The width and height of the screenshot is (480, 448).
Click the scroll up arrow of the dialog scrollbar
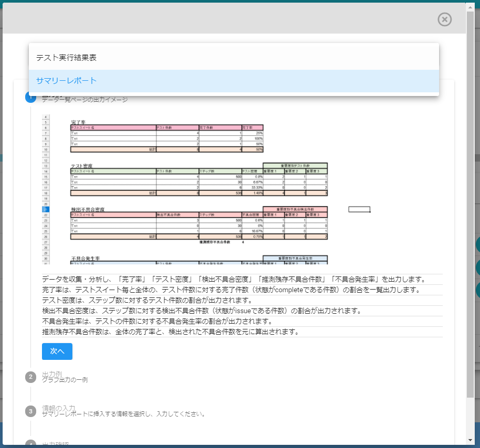(x=471, y=7)
